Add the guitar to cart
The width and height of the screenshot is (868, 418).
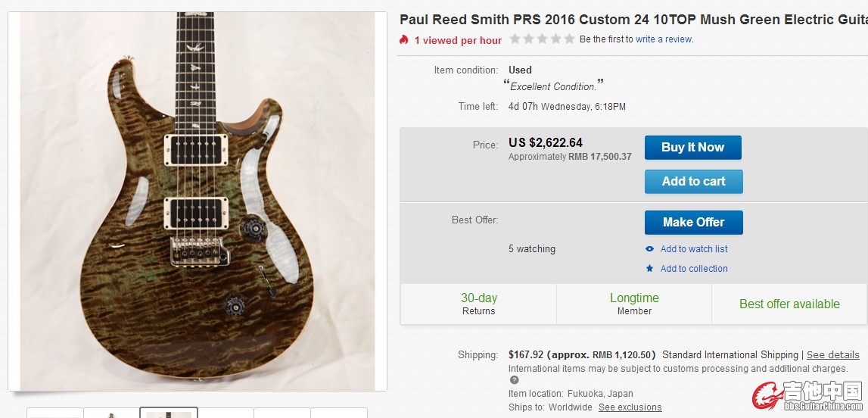click(694, 182)
